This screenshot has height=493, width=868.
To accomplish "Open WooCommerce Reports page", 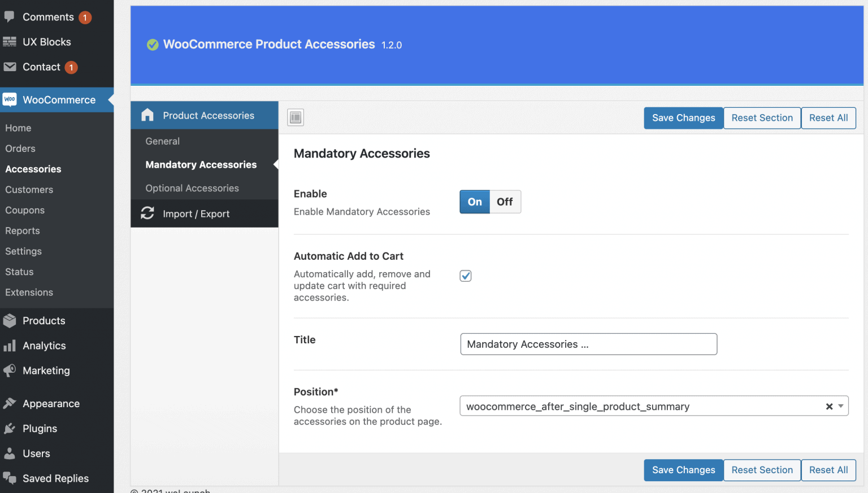I will tap(23, 230).
